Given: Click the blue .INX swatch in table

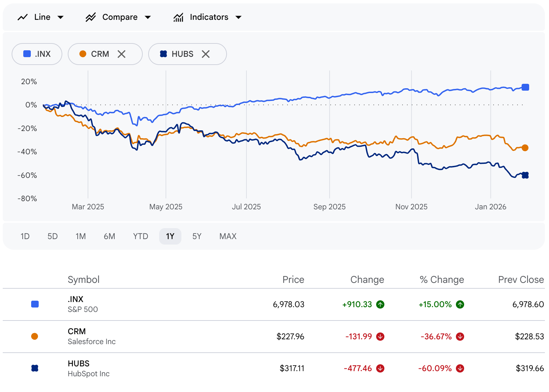Looking at the screenshot, I should pyautogui.click(x=35, y=304).
